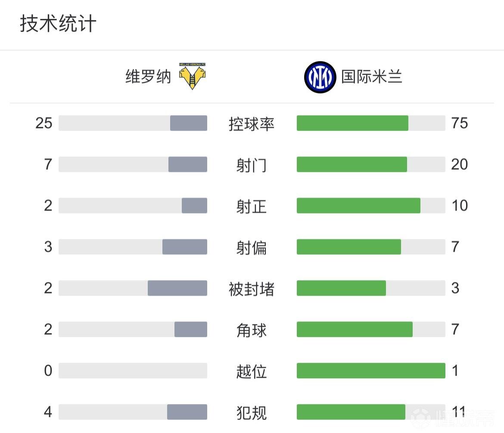Click Verona's possession value 25
This screenshot has height=433, width=504.
point(44,123)
